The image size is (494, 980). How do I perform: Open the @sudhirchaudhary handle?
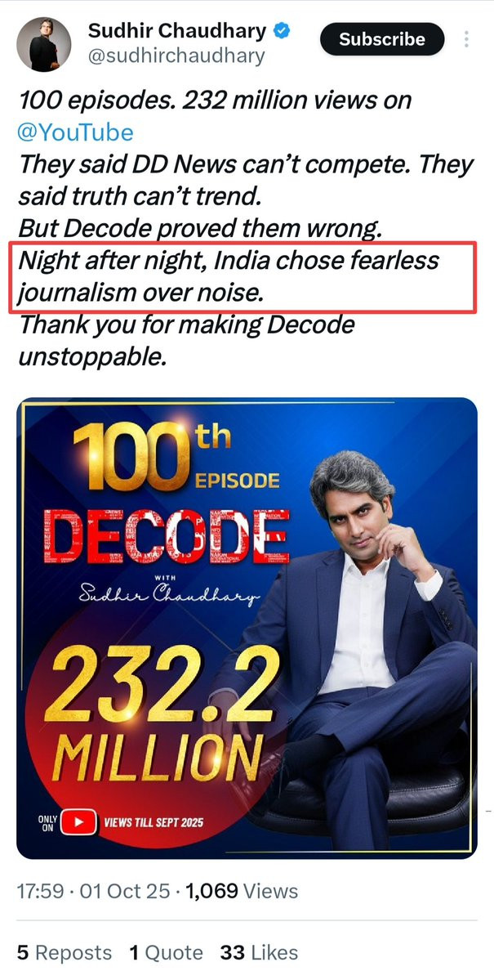pos(176,56)
